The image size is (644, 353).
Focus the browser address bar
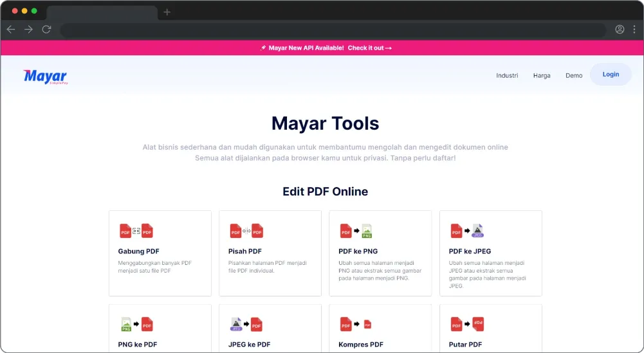pyautogui.click(x=333, y=30)
